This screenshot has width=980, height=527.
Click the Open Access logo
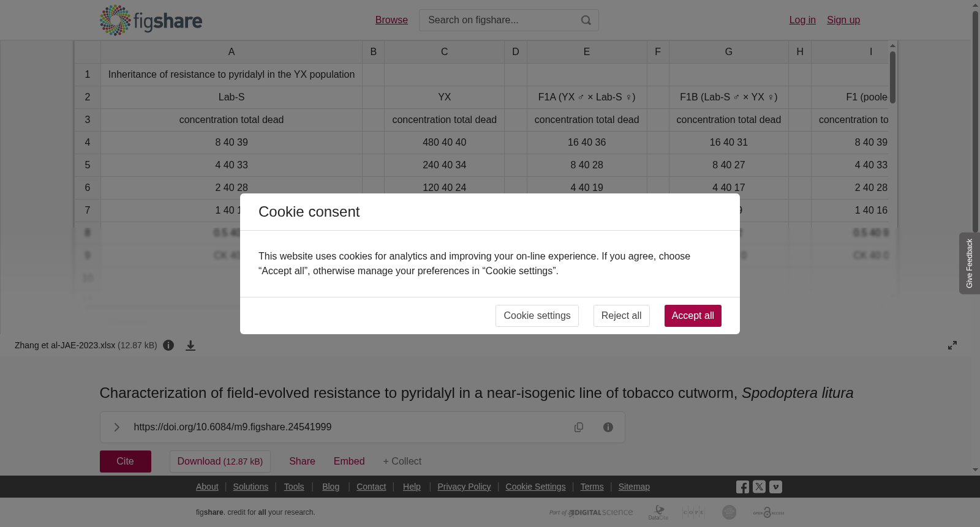tap(769, 512)
